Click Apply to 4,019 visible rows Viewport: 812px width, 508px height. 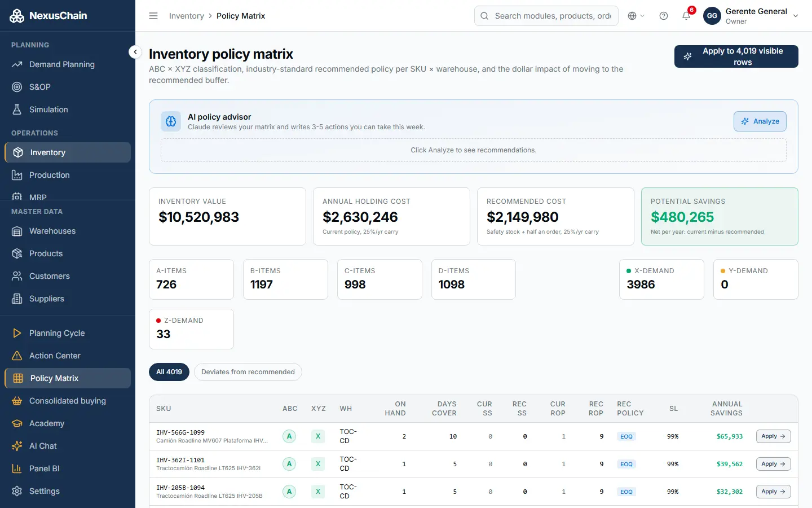(x=736, y=56)
